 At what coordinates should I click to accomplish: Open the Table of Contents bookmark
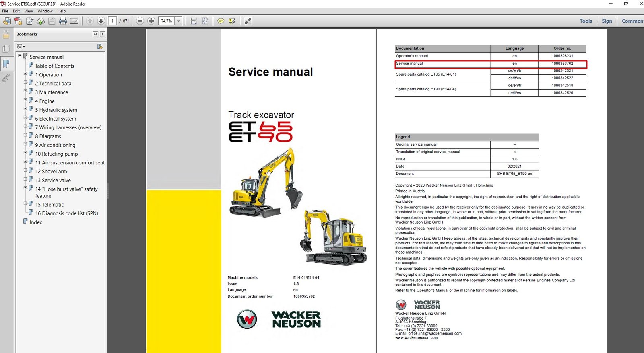pos(54,66)
